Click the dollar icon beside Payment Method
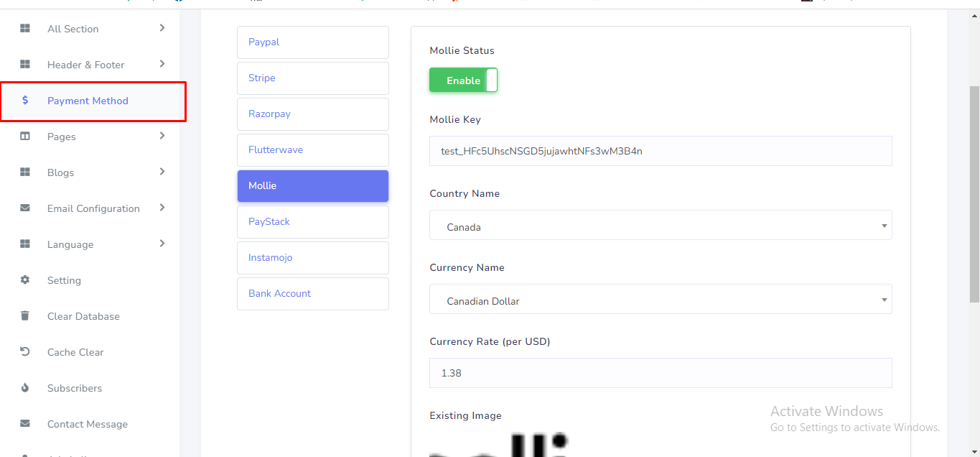The height and width of the screenshot is (457, 980). point(25,101)
